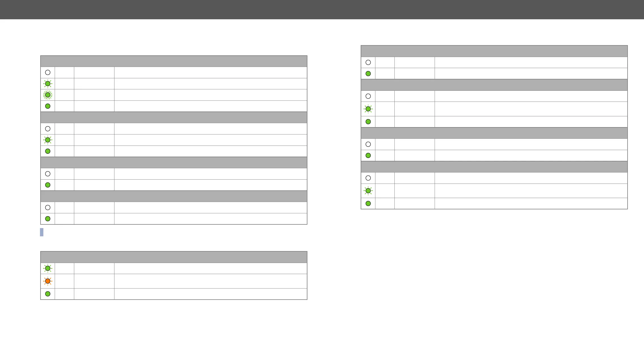The image size is (644, 362).
Task: Click the solid green LED in last row of right table
Action: [368, 203]
